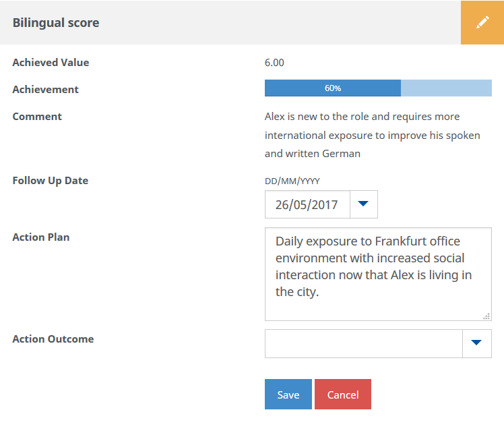Expand the Action Outcome dropdown arrow

point(477,343)
